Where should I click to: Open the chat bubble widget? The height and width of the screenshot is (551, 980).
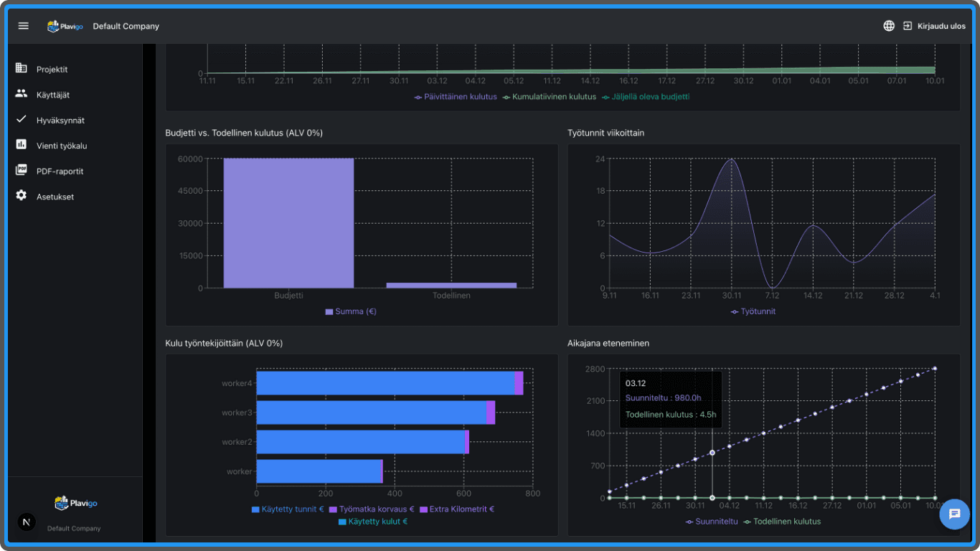click(954, 514)
